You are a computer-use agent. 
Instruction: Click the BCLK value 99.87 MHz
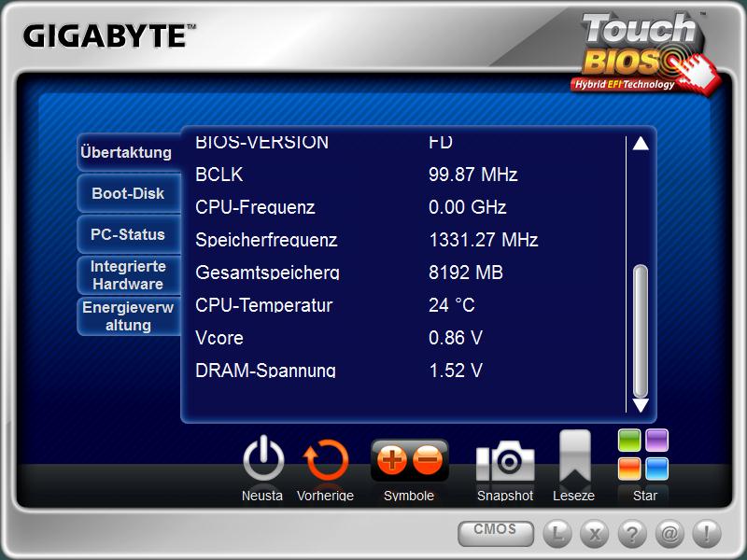coord(472,175)
